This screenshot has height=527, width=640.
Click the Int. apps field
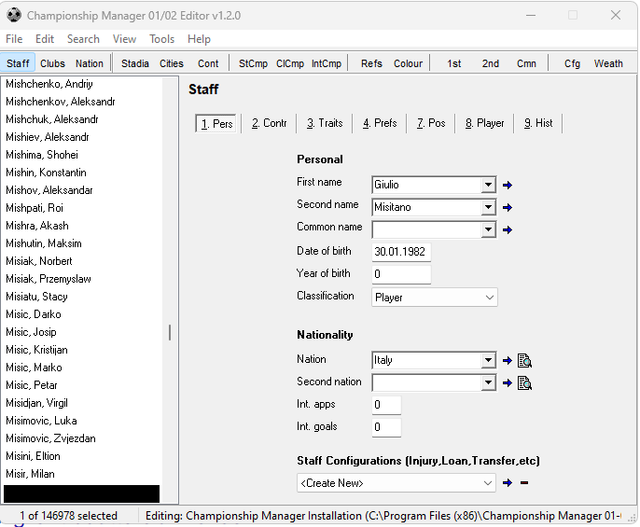(387, 405)
